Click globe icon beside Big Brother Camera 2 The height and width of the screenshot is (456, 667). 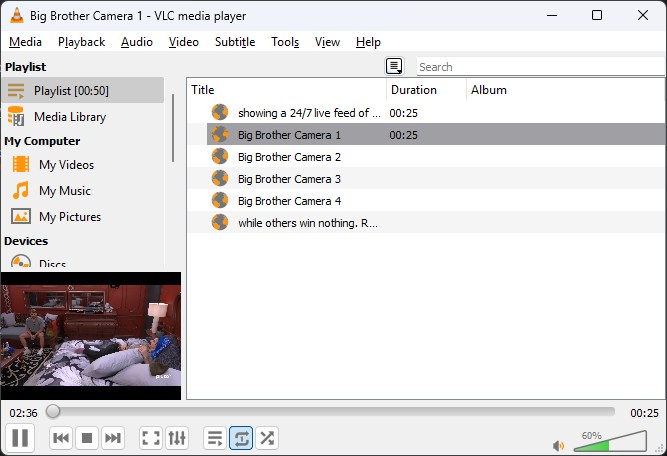(220, 157)
